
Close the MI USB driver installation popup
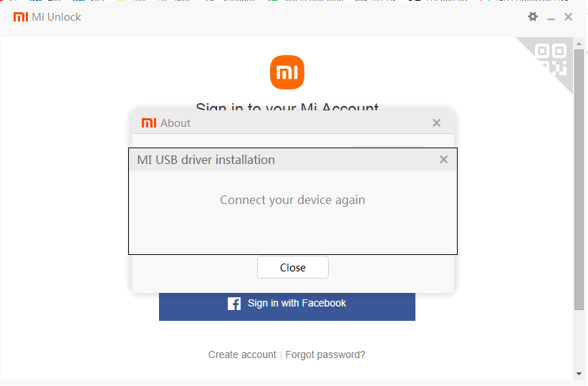(x=443, y=160)
